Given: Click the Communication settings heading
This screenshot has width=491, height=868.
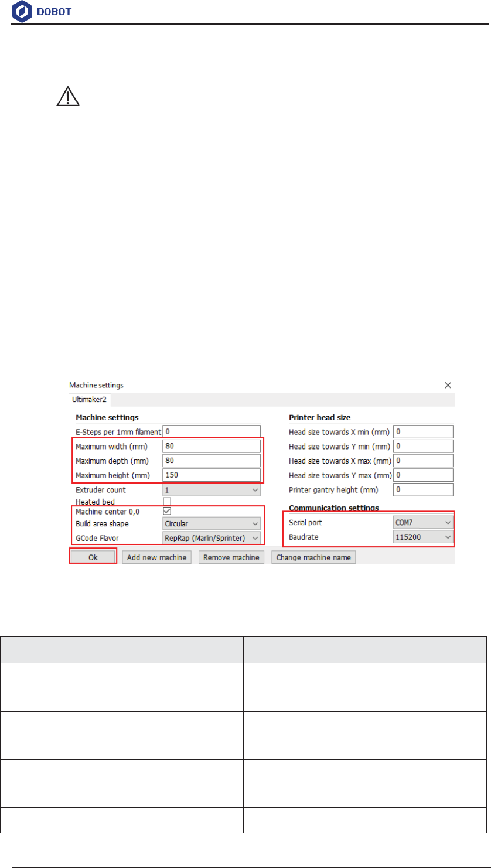Looking at the screenshot, I should pos(334,507).
